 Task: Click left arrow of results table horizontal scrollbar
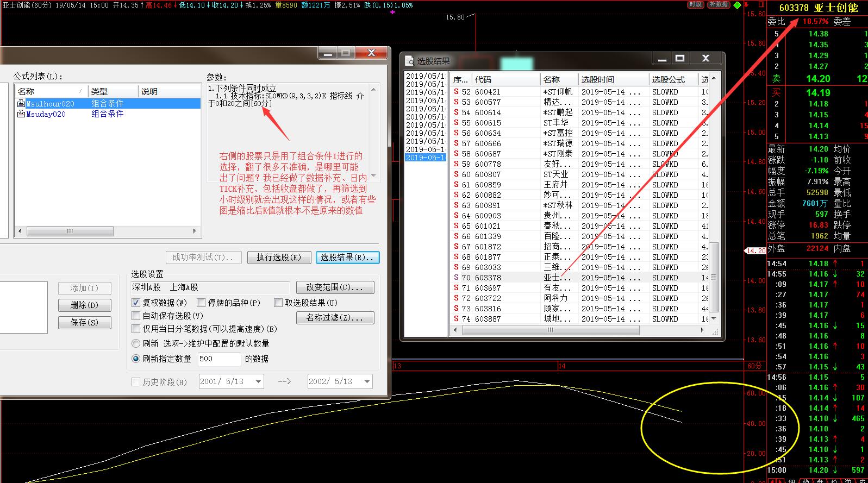pos(455,330)
